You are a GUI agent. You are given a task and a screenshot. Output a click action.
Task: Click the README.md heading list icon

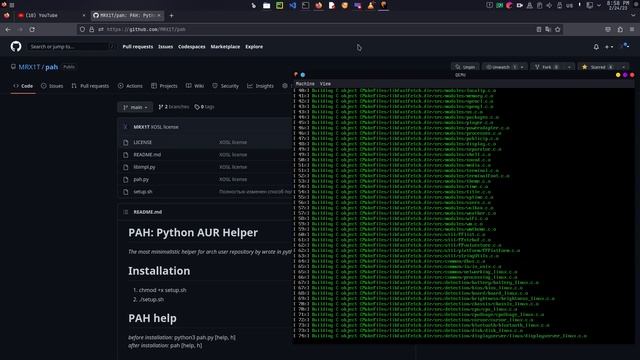click(x=126, y=212)
